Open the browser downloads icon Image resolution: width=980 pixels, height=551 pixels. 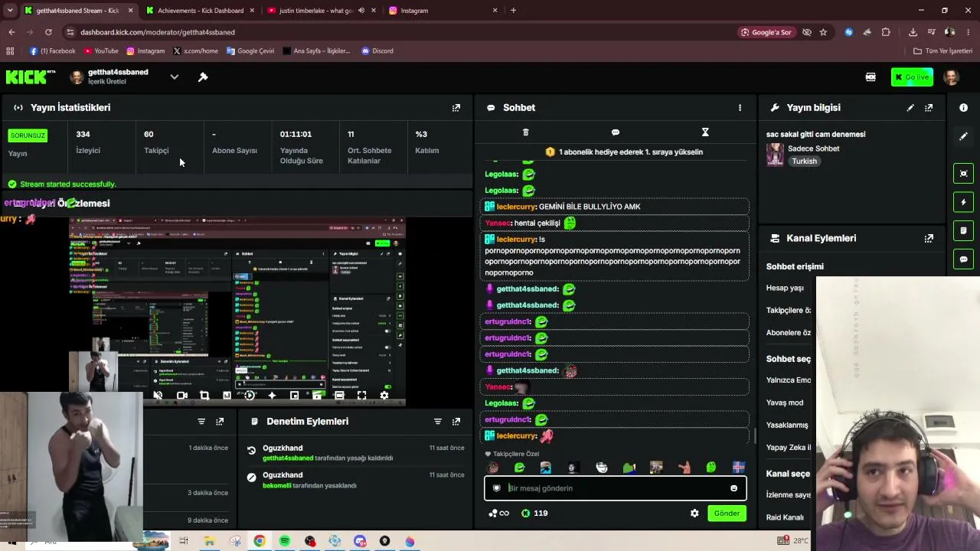click(x=913, y=32)
